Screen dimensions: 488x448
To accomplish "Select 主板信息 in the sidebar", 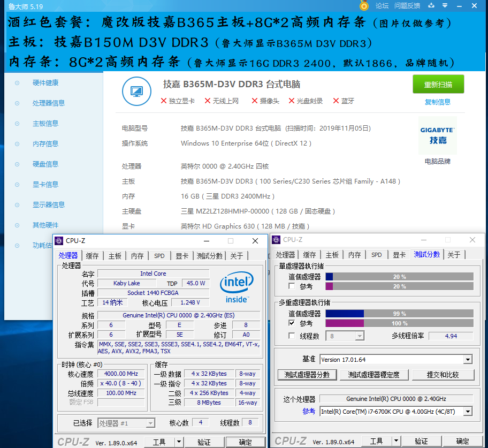I will coord(45,124).
